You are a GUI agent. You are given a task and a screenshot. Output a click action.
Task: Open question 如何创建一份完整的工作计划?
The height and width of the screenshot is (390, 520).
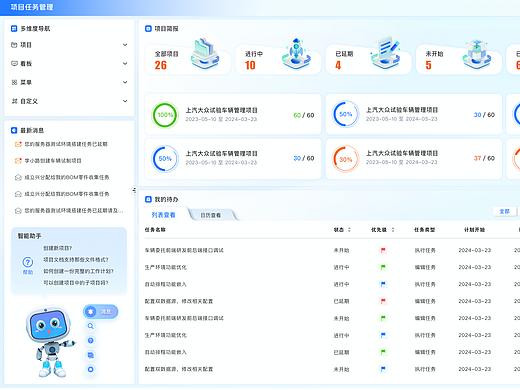coord(78,271)
